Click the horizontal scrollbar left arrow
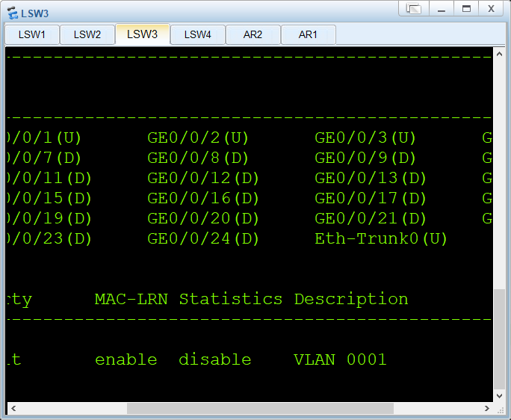 [x=13, y=408]
